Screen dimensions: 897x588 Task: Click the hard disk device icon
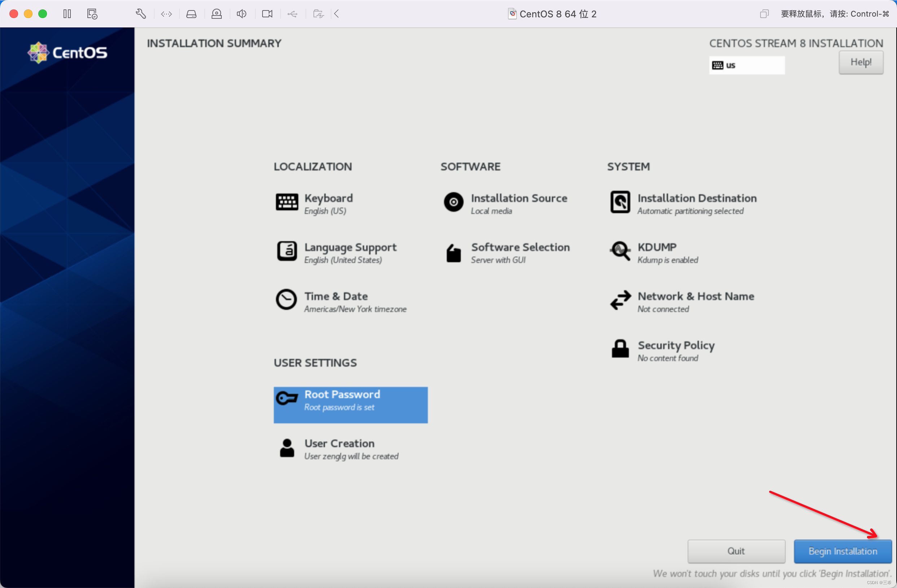[191, 14]
